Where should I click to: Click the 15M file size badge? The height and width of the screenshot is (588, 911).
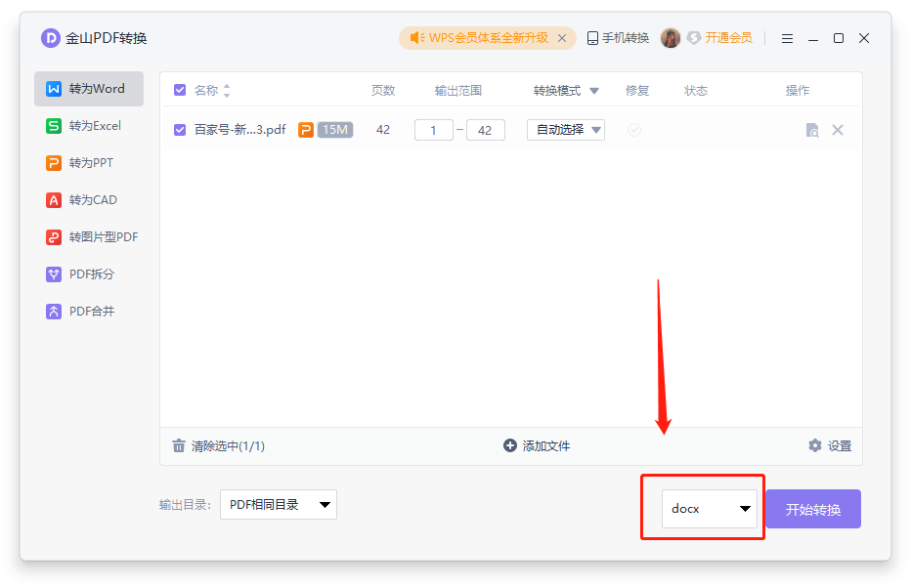tap(335, 130)
